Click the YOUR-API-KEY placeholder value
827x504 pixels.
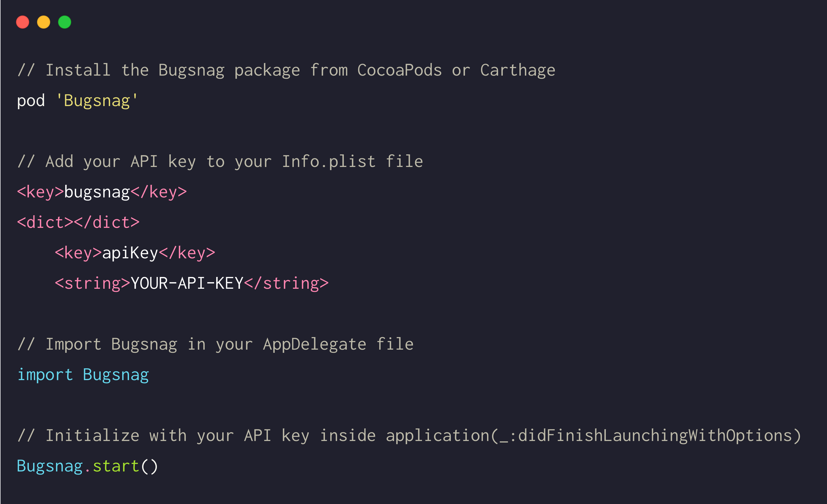click(x=187, y=283)
